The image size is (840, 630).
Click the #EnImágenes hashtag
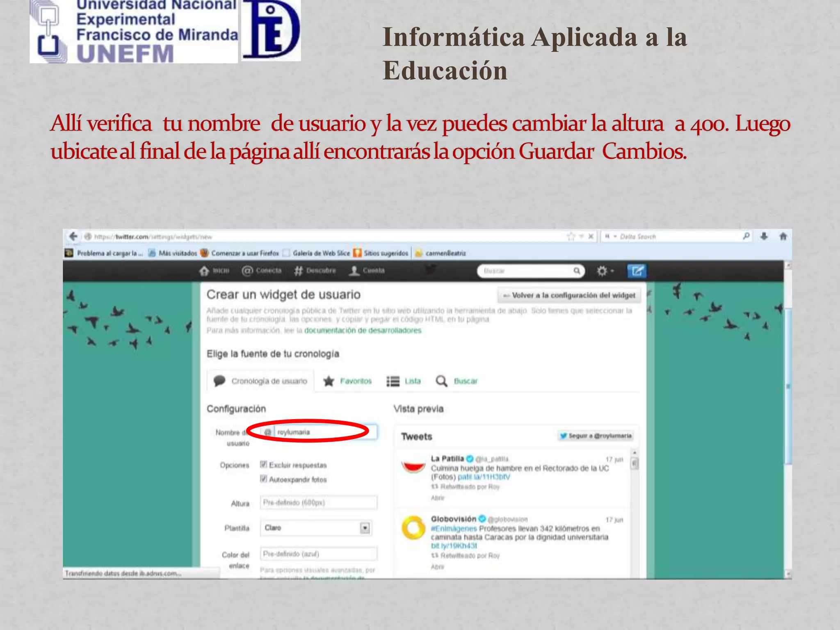pyautogui.click(x=454, y=529)
